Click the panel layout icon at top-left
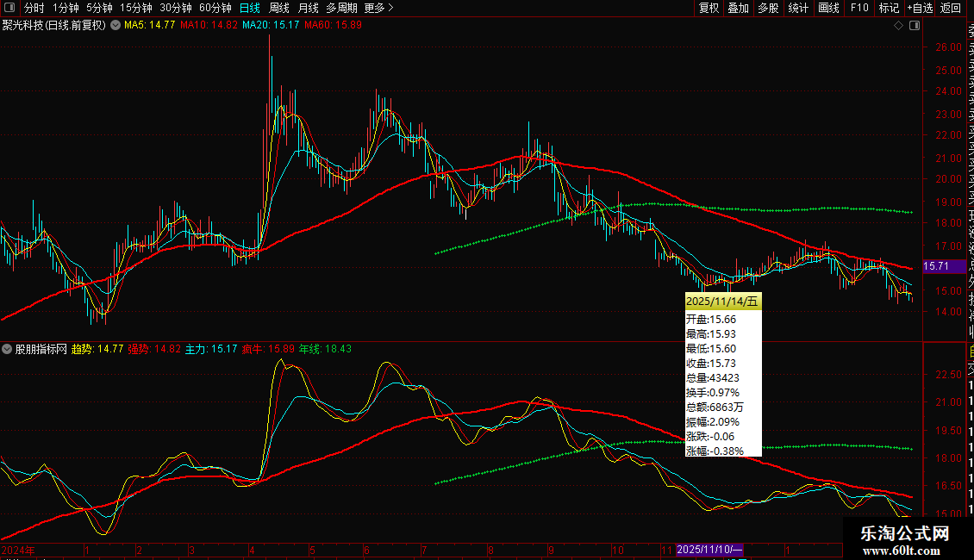Screen dimensions: 974x560 click(9, 8)
